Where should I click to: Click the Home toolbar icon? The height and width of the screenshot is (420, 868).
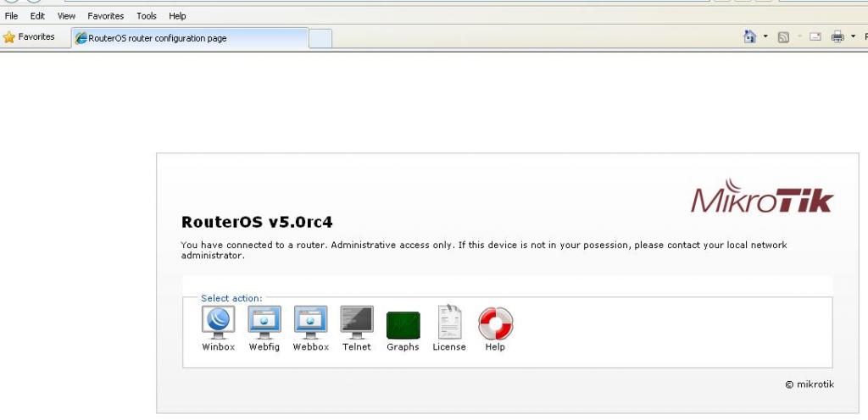(x=750, y=37)
